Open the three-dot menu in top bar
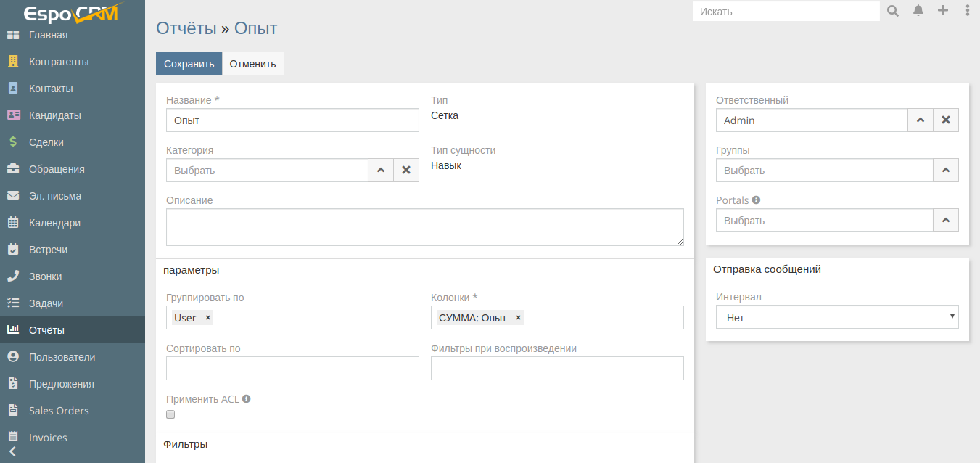The width and height of the screenshot is (980, 463). 967,11
